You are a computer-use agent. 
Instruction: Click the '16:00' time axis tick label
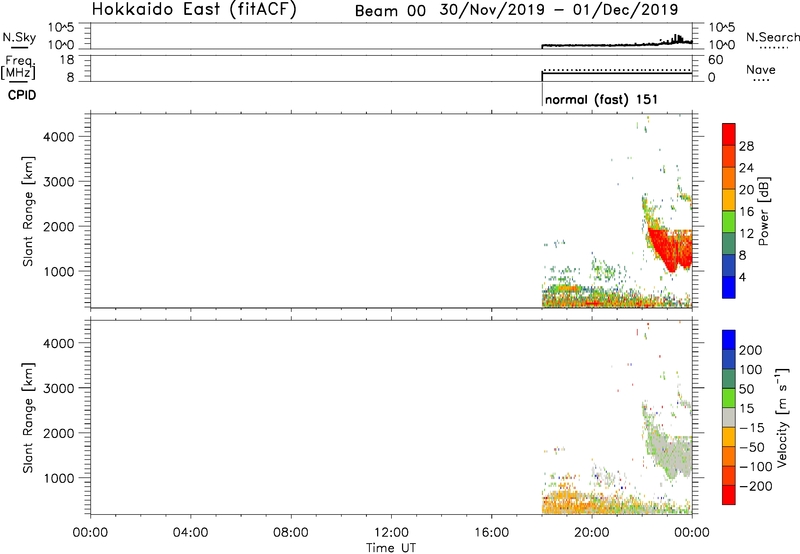(491, 533)
